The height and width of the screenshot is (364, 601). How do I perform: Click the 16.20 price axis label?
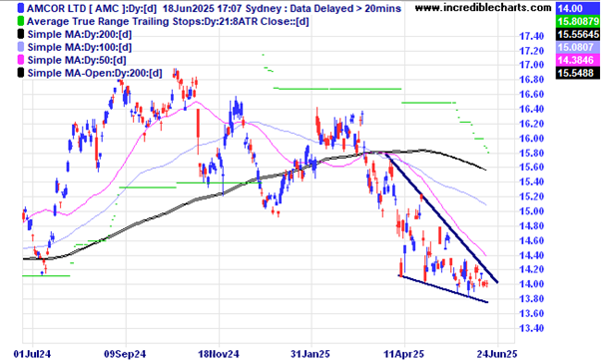tap(531, 124)
